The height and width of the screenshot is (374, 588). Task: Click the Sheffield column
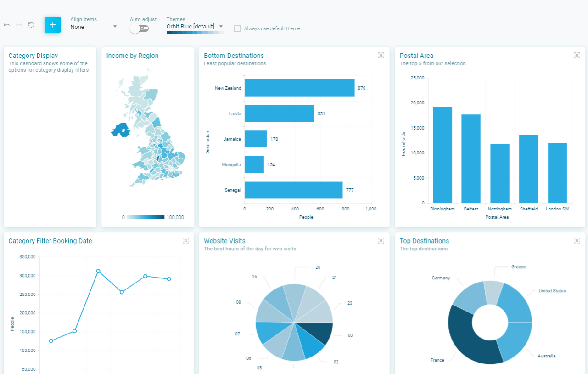point(528,169)
